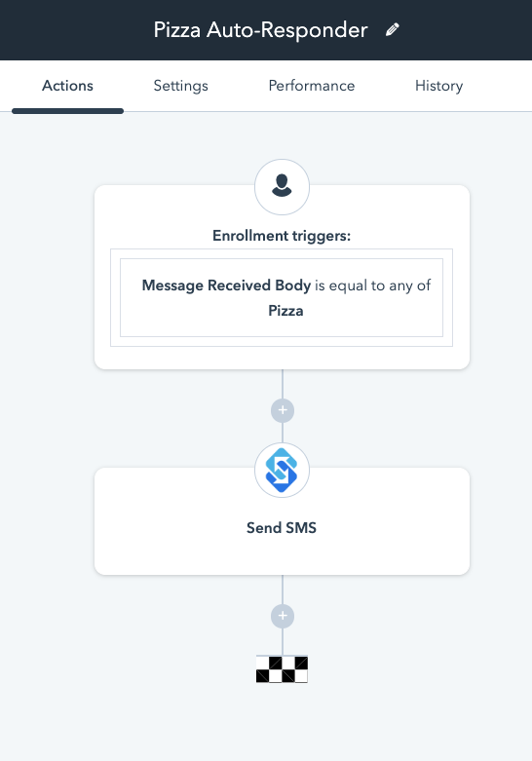Viewport: 532px width, 761px height.
Task: Click the 'is equal to any of' condition
Action: pyautogui.click(x=373, y=285)
